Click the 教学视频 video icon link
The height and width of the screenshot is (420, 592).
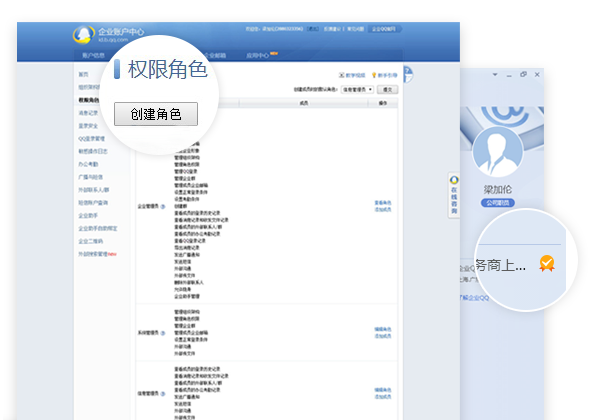[352, 75]
